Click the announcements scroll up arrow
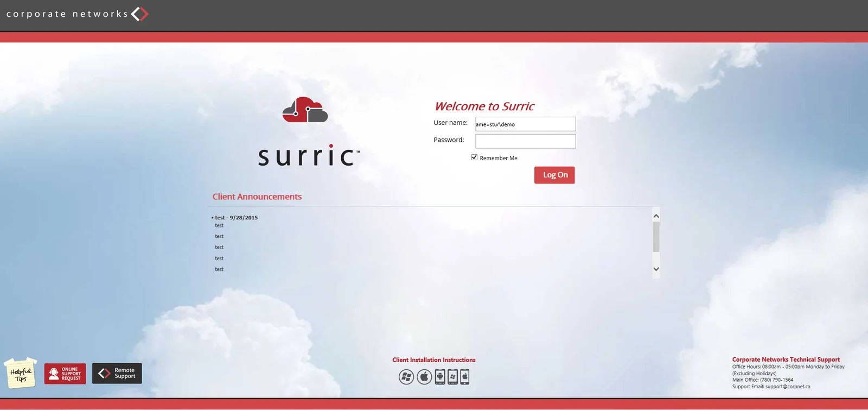 tap(656, 216)
